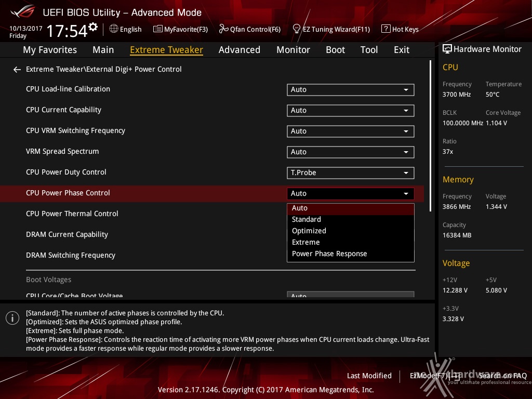Select the CPU Power Thermal Control row

pos(72,214)
